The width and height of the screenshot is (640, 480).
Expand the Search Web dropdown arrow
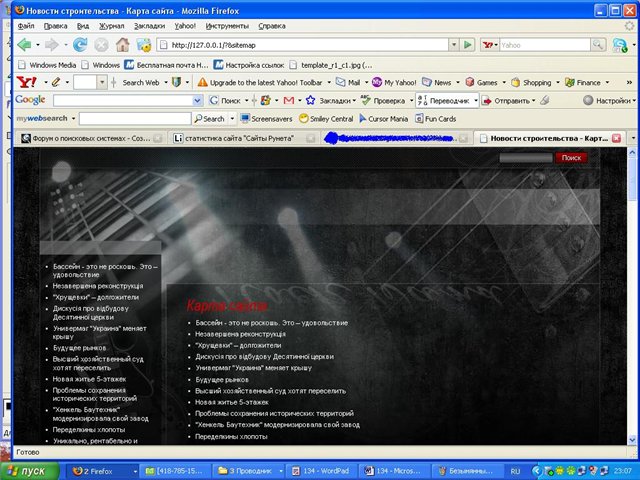166,82
